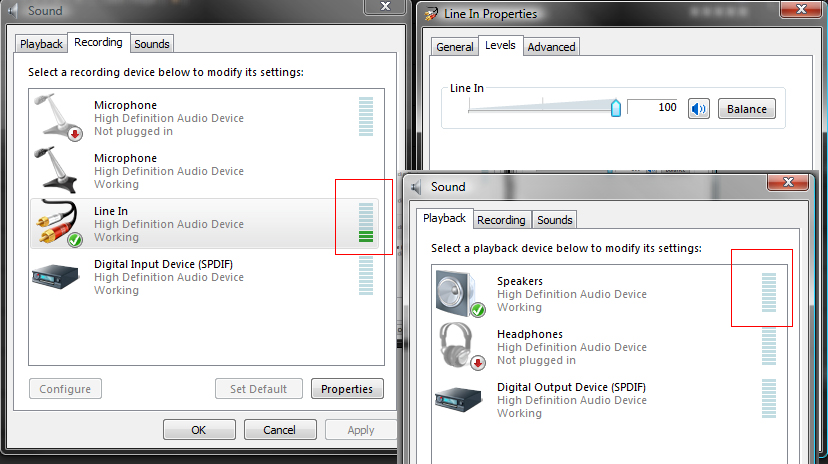Open Recording tab in front Sound window
This screenshot has height=464, width=828.
501,220
